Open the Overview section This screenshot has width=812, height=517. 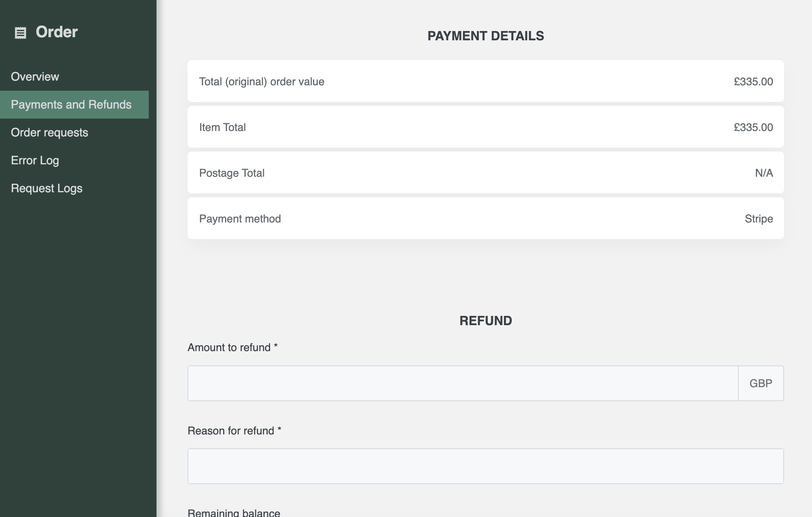pos(35,77)
